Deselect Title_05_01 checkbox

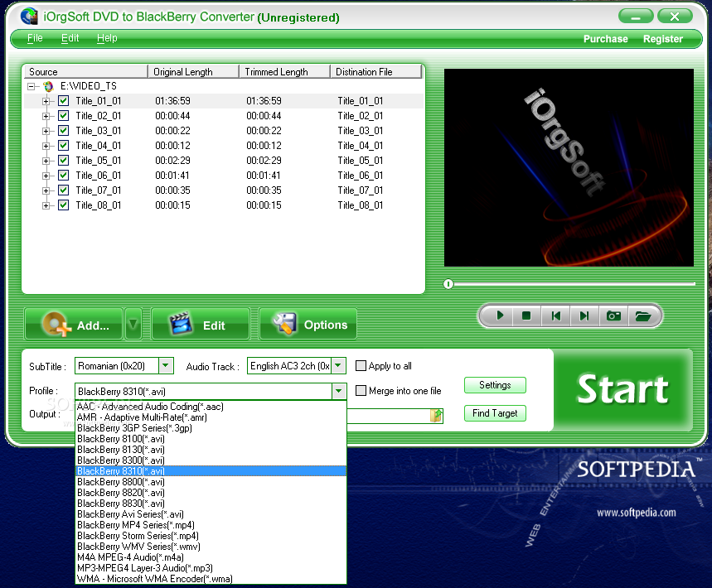64,161
